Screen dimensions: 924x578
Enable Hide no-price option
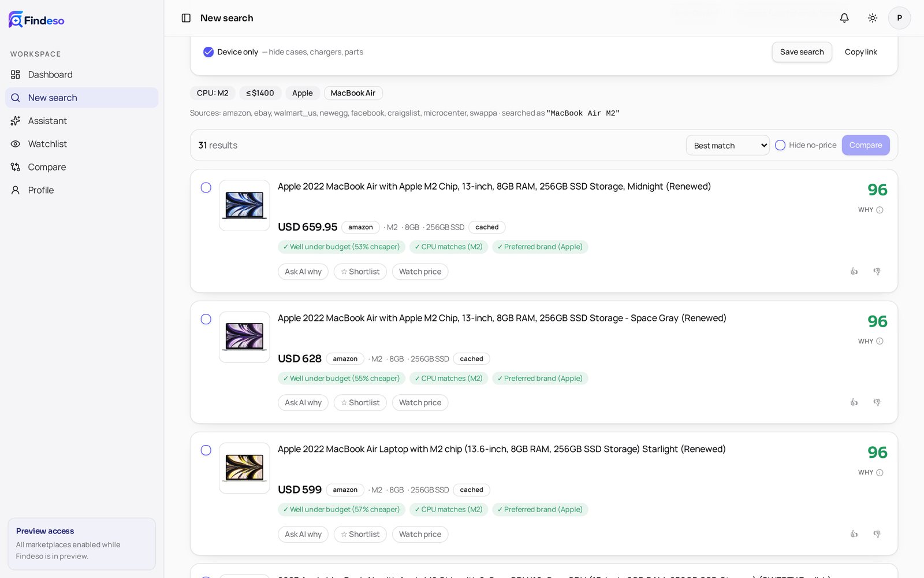(x=780, y=145)
